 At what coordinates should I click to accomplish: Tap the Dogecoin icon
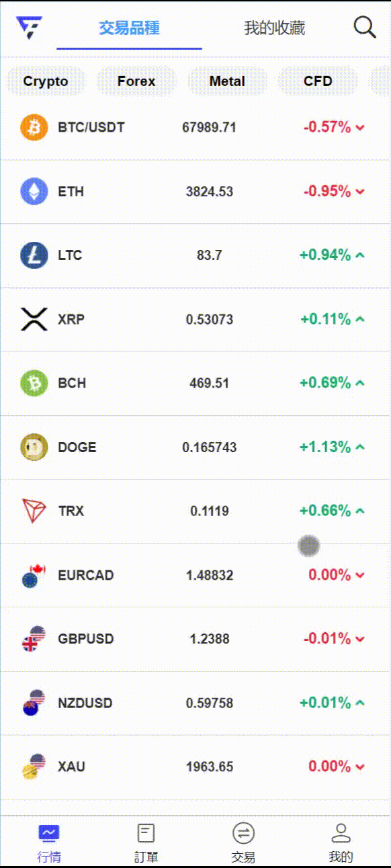tap(34, 447)
